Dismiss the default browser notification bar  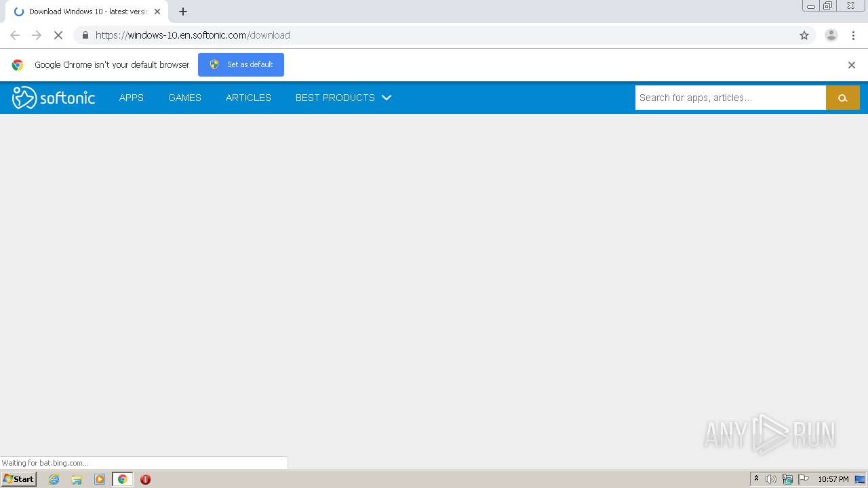coord(852,65)
